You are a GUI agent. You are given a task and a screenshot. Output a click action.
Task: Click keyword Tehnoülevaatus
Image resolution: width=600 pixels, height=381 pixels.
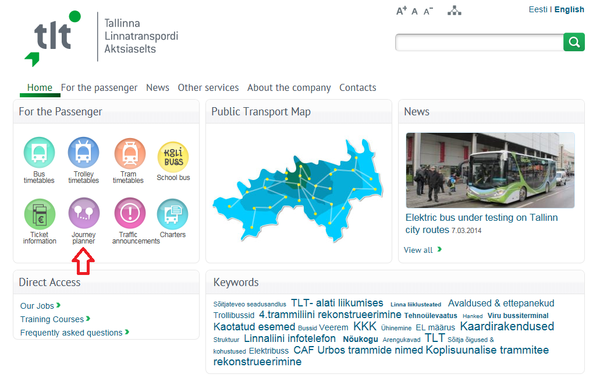pos(431,316)
